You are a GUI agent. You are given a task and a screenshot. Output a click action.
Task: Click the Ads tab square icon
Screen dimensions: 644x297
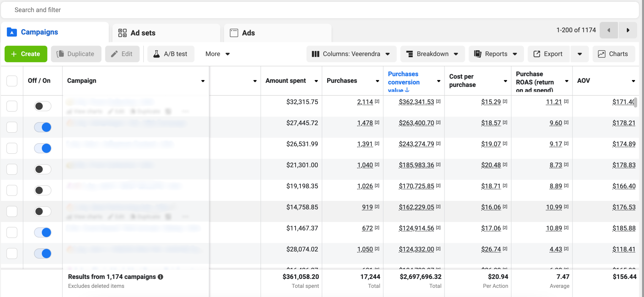234,33
